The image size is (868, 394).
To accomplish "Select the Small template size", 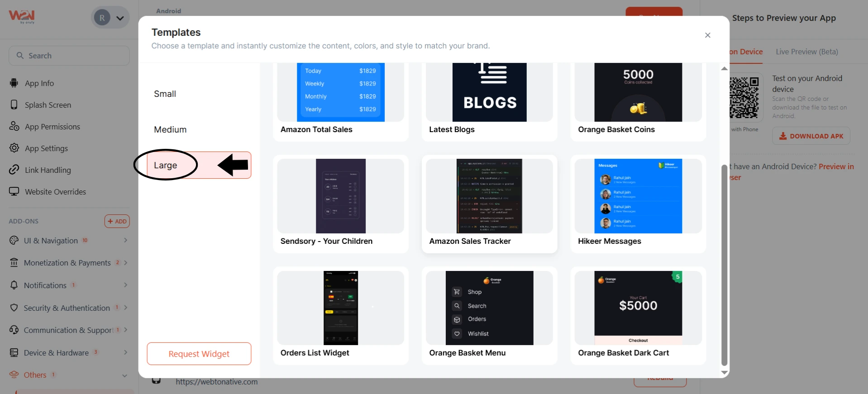I will (199, 94).
